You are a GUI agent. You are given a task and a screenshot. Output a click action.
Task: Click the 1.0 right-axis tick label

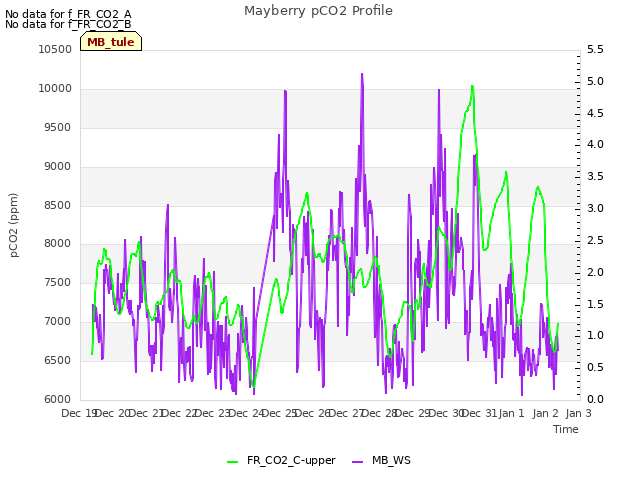tap(595, 336)
